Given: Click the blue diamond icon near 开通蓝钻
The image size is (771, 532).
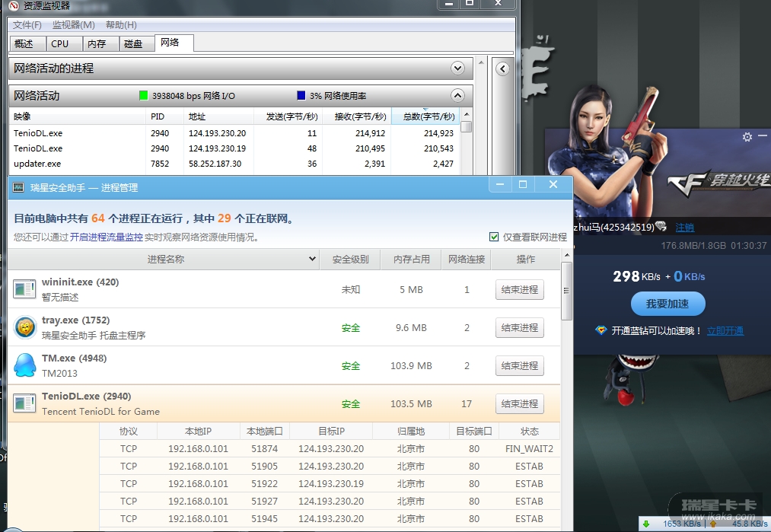Looking at the screenshot, I should [x=601, y=330].
